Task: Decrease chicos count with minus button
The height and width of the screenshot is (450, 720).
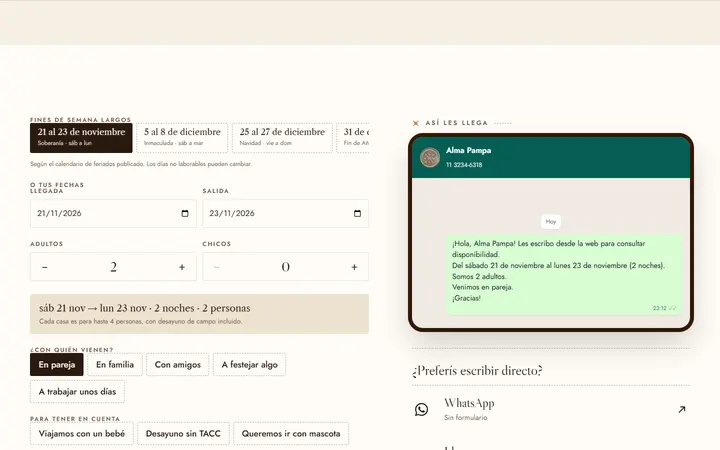Action: [217, 267]
